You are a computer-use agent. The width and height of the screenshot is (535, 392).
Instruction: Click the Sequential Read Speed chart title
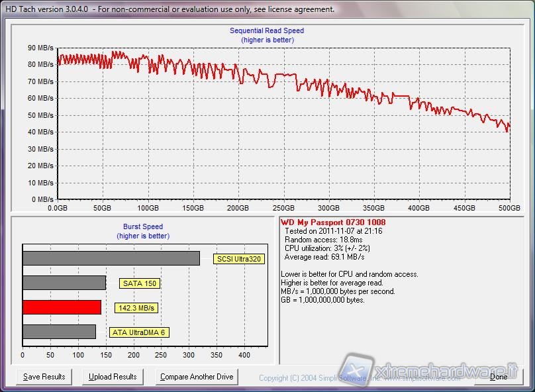point(267,30)
